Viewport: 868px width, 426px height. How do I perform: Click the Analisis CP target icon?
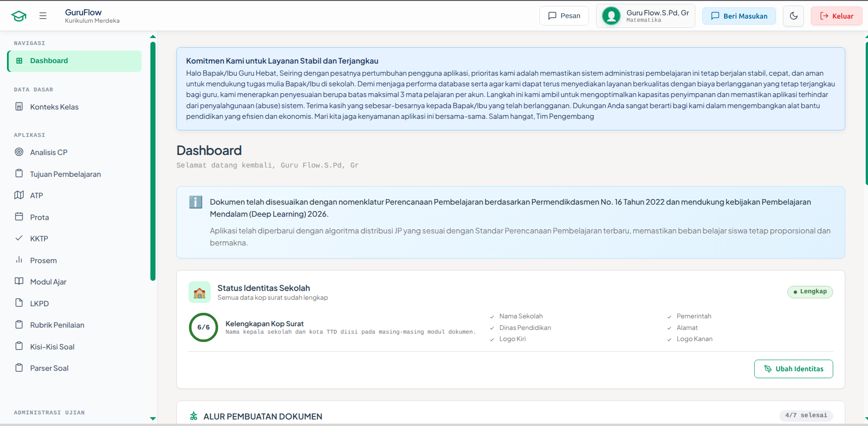tap(19, 152)
